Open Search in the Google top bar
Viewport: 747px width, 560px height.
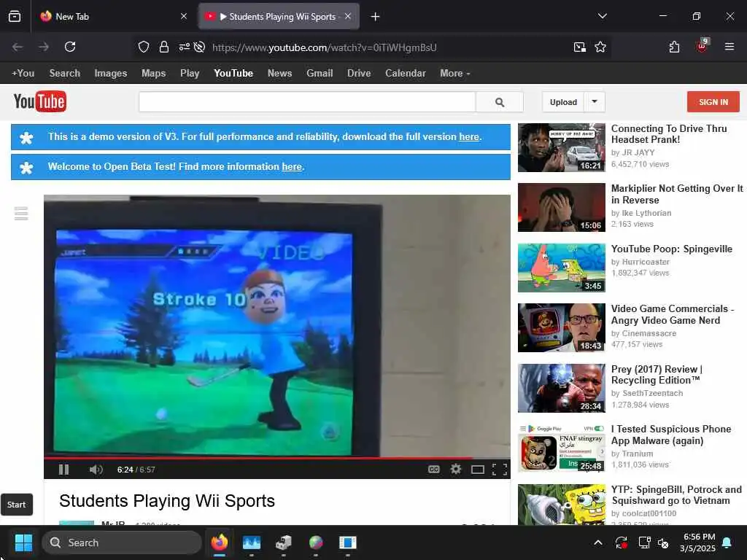coord(65,74)
